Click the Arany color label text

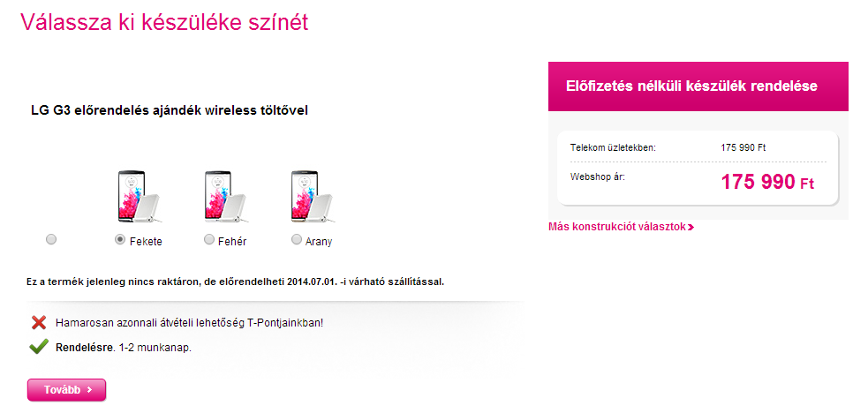(x=319, y=242)
